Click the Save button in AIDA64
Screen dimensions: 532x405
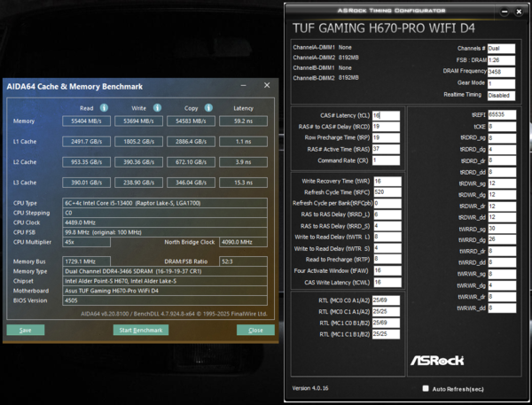26,330
